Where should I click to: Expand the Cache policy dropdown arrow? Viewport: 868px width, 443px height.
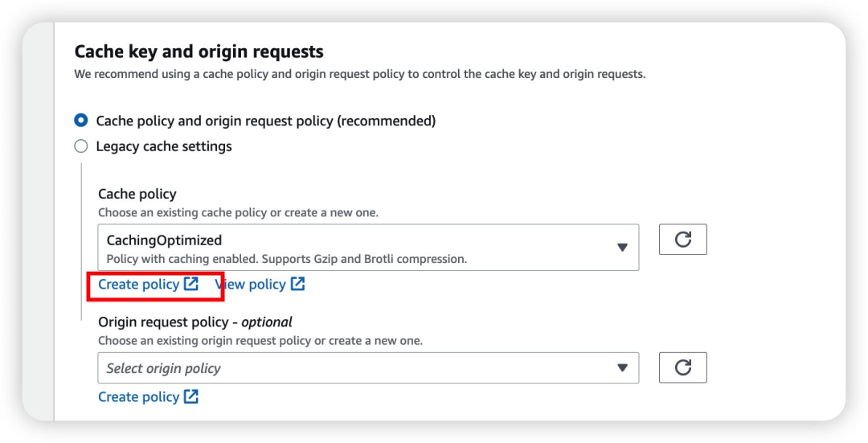622,247
